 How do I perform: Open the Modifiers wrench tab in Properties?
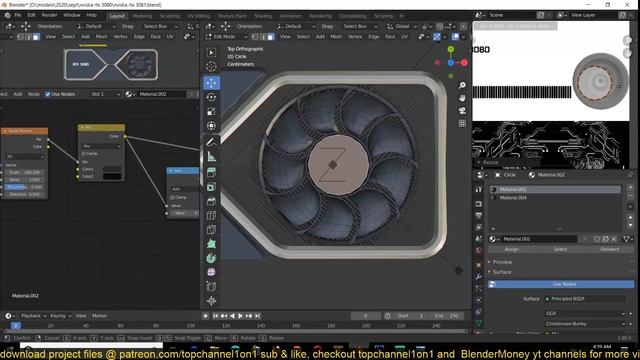pyautogui.click(x=478, y=277)
